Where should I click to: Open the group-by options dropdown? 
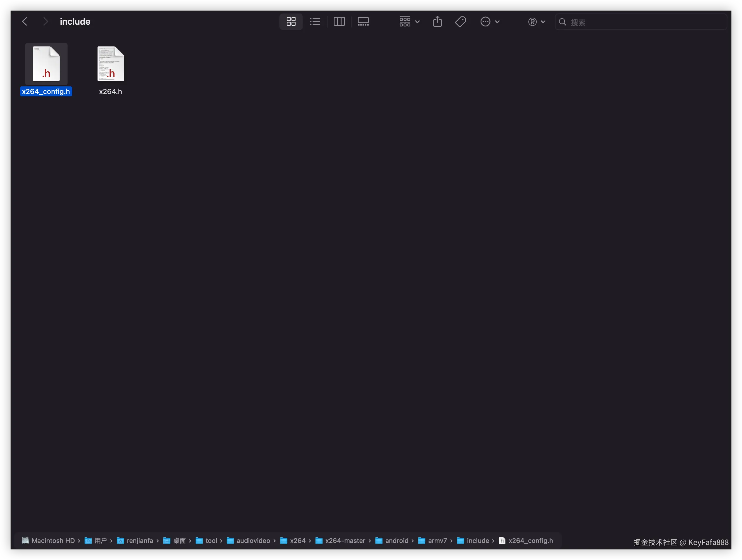click(409, 22)
